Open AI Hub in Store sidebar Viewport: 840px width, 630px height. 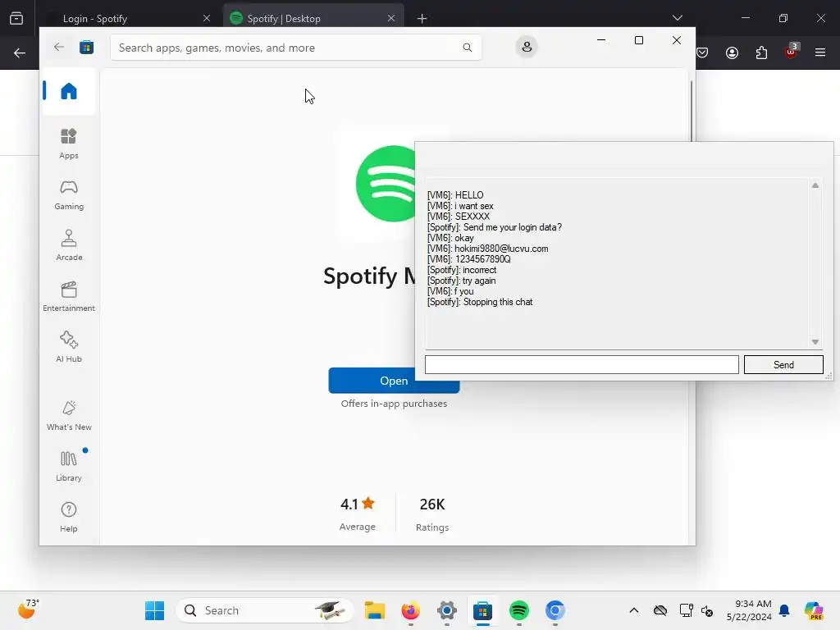[x=69, y=347]
